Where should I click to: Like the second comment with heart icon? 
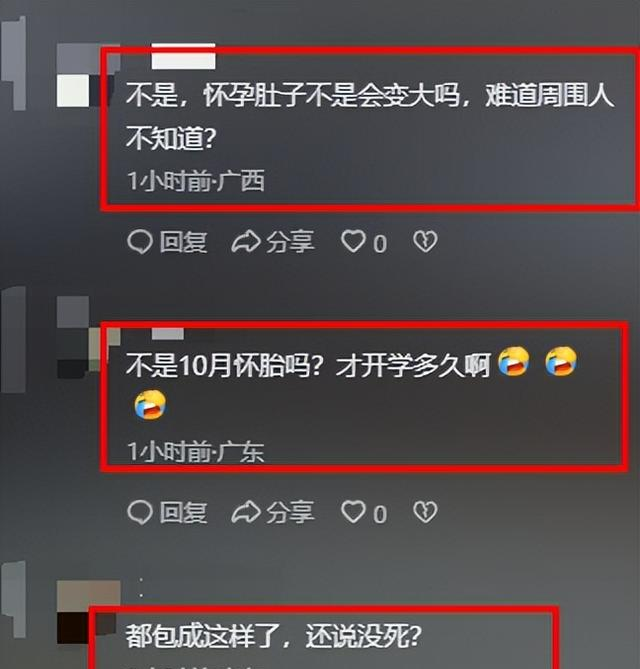(x=353, y=512)
